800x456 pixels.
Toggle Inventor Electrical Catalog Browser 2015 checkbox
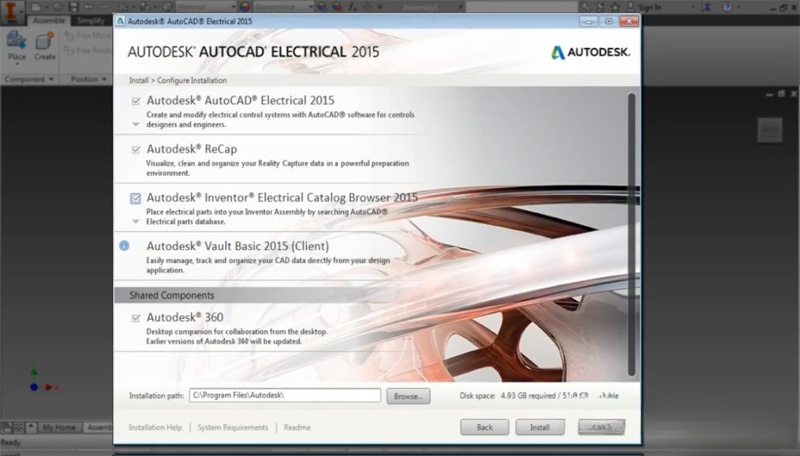pos(135,198)
